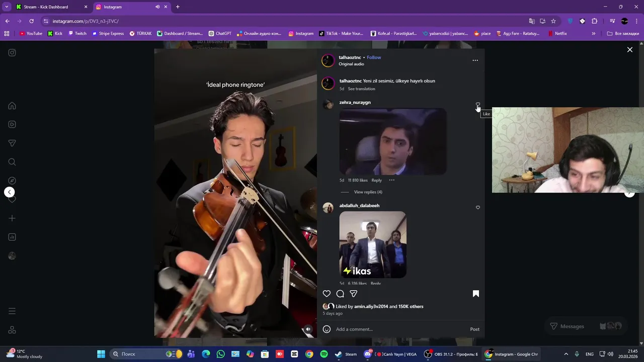Image resolution: width=644 pixels, height=362 pixels.
Task: Click See translation under caption
Action: tap(361, 89)
